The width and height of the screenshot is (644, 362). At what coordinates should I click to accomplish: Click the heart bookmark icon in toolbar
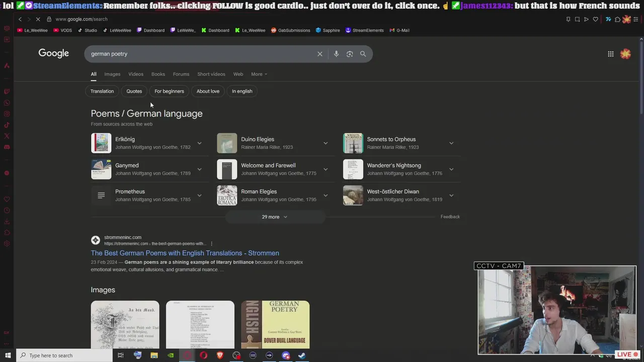pyautogui.click(x=595, y=19)
